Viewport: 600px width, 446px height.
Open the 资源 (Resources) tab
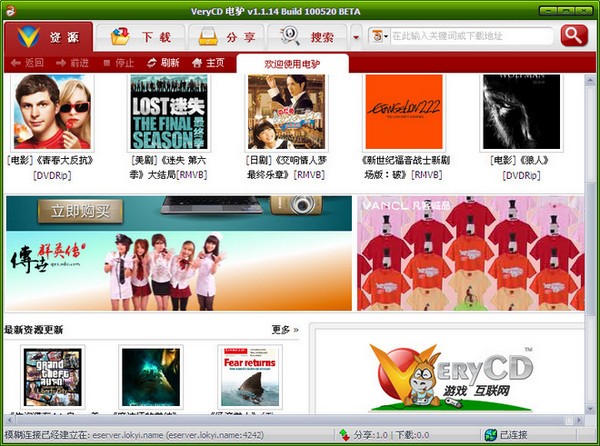pos(48,37)
